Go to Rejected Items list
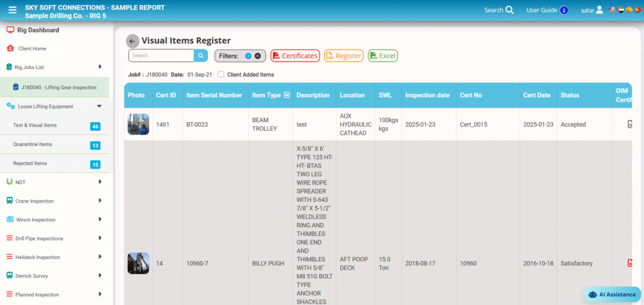 point(30,164)
